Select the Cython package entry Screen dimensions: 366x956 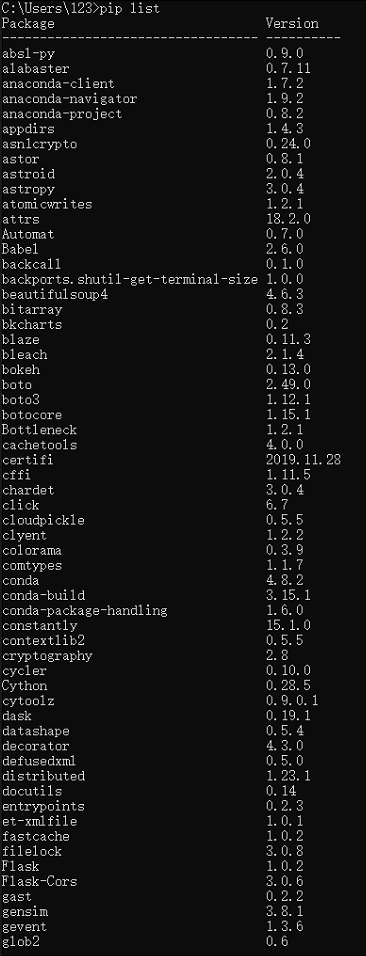point(24,686)
